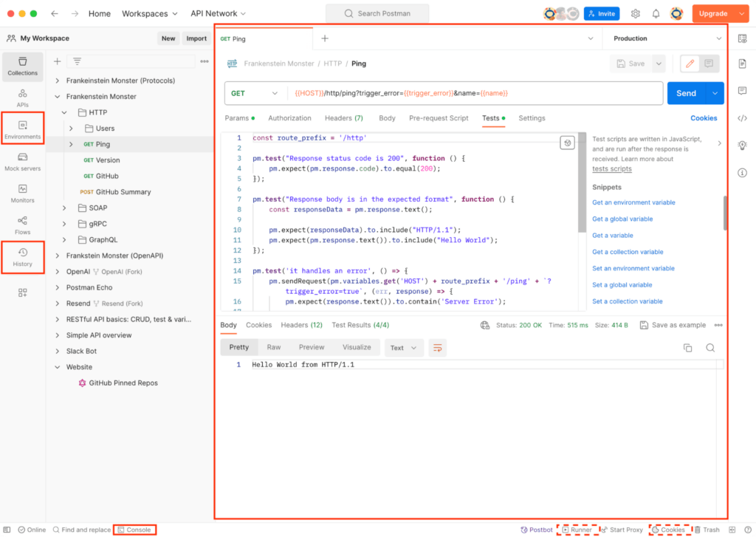Open the info icon in right sidebar
Image resolution: width=756 pixels, height=537 pixels.
tap(743, 173)
